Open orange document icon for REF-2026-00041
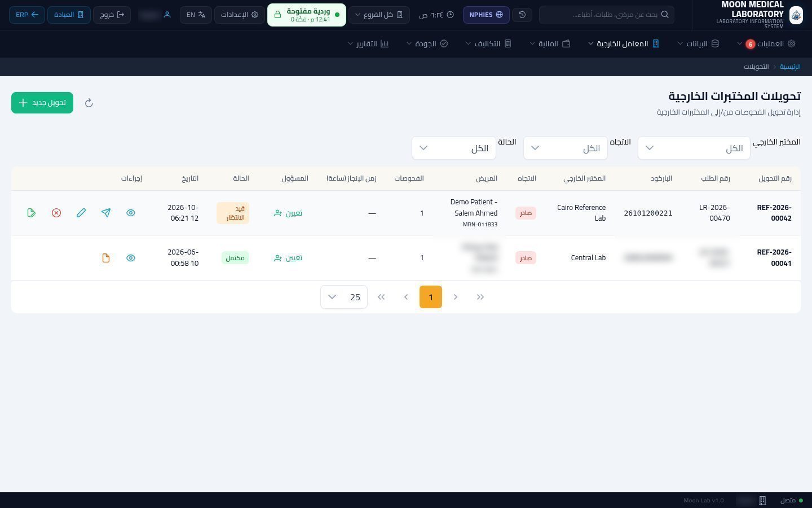Viewport: 812px width, 508px height. coord(106,258)
